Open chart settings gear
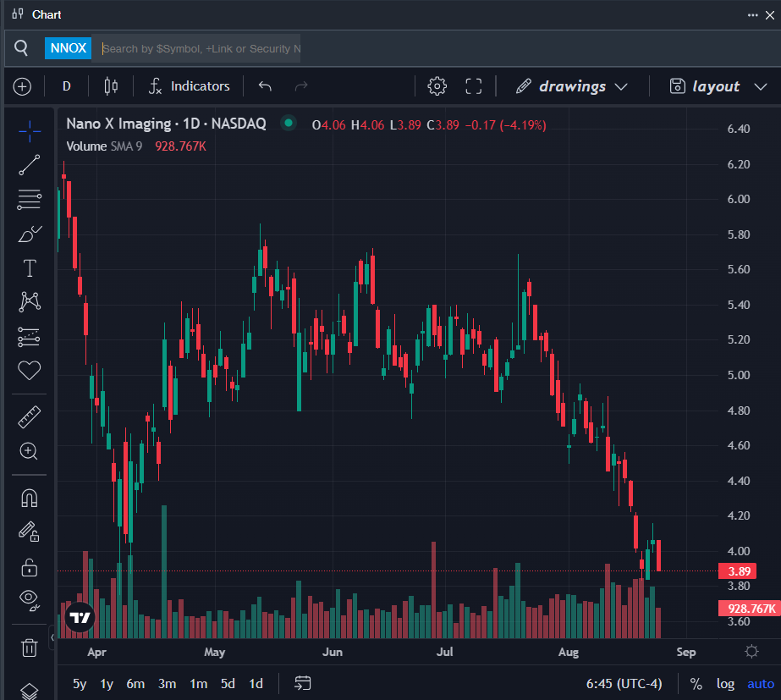This screenshot has height=700, width=781. click(x=437, y=86)
